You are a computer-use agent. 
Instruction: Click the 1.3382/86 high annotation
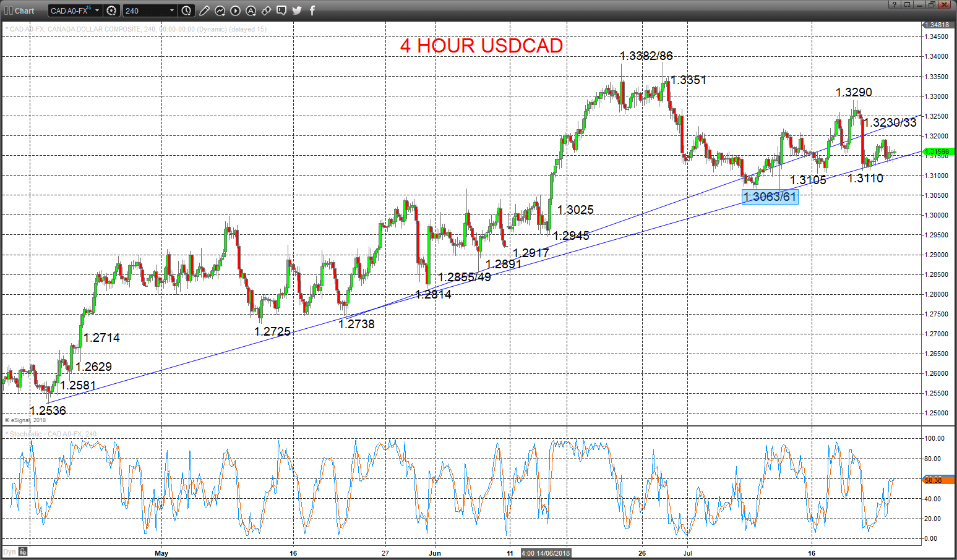pos(646,56)
